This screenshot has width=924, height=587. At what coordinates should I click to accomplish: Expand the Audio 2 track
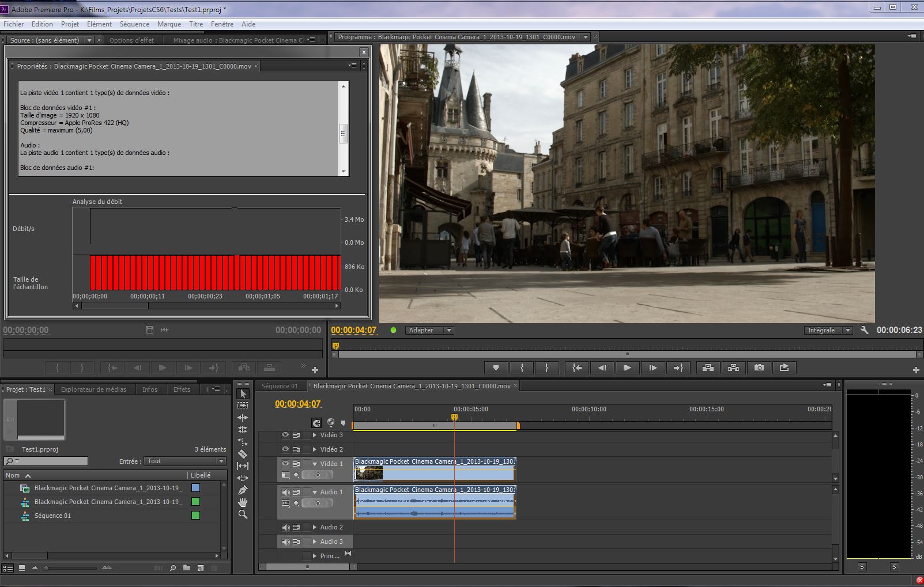click(x=315, y=527)
